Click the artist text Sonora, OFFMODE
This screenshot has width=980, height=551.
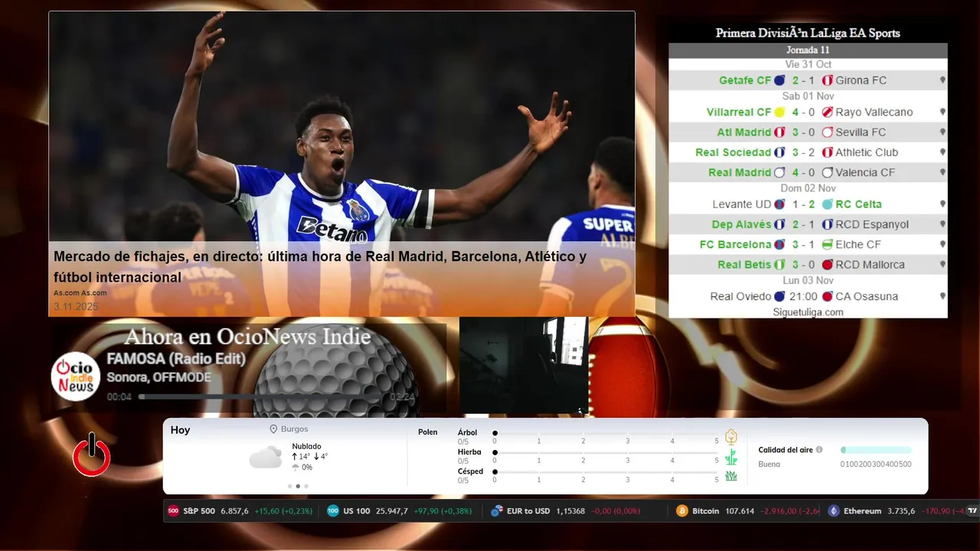(x=158, y=377)
